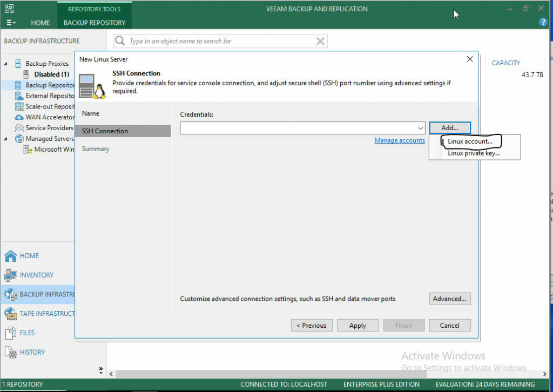
Task: Click the CAPACITY column header
Action: coord(505,63)
